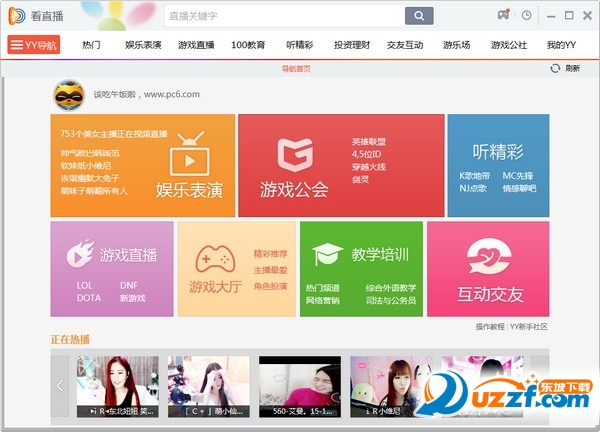600x432 pixels.
Task: Click 萌妹子萌翻所有人 in 娱乐表演 tile
Action: [94, 191]
